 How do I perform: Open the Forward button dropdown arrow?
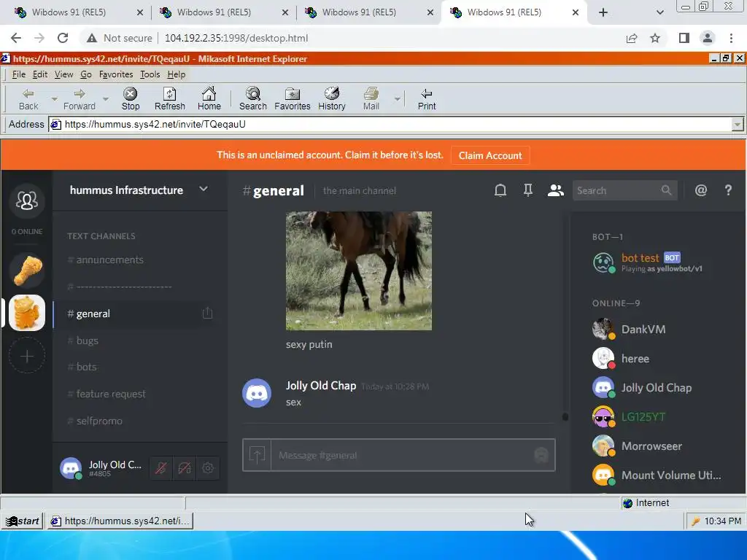tap(105, 99)
